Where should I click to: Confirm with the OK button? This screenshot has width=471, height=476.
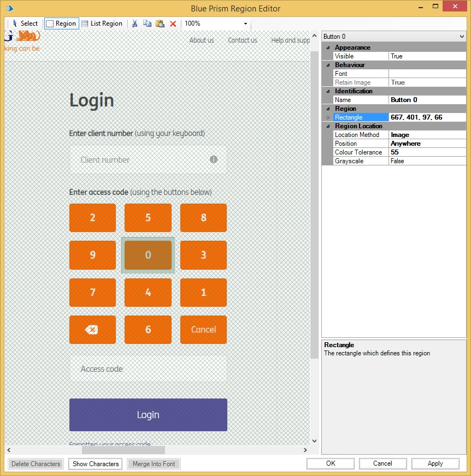[331, 463]
